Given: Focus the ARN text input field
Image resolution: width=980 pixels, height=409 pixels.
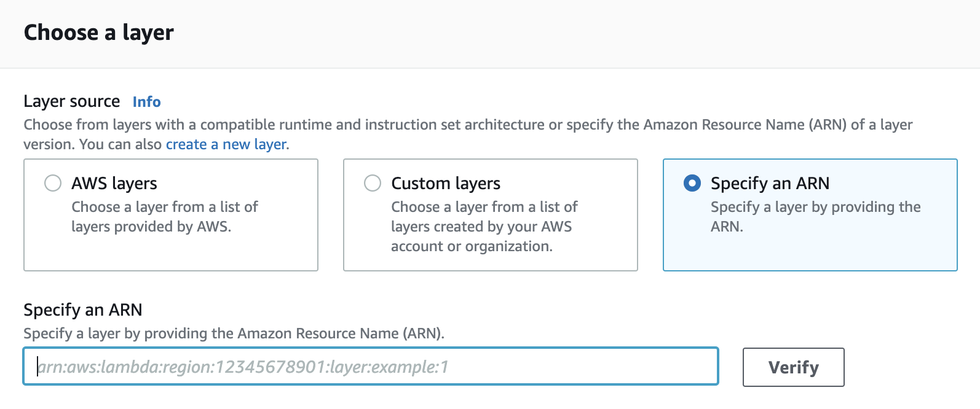Looking at the screenshot, I should pyautogui.click(x=370, y=367).
